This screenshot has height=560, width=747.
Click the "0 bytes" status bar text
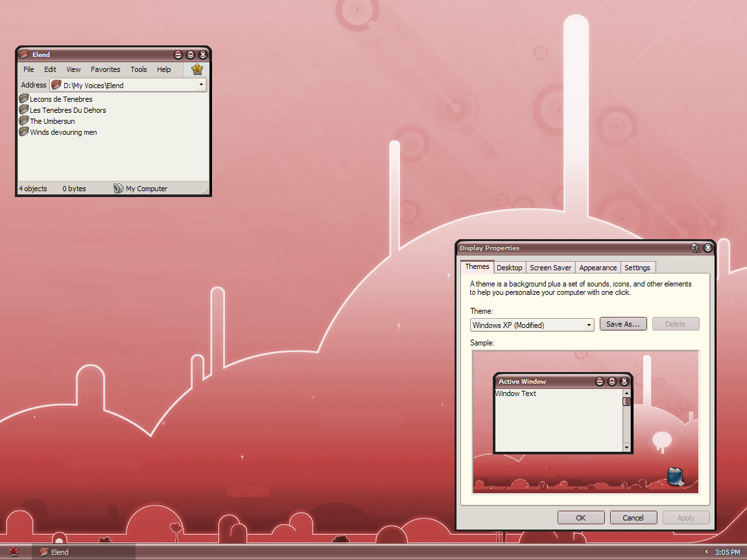pos(75,189)
